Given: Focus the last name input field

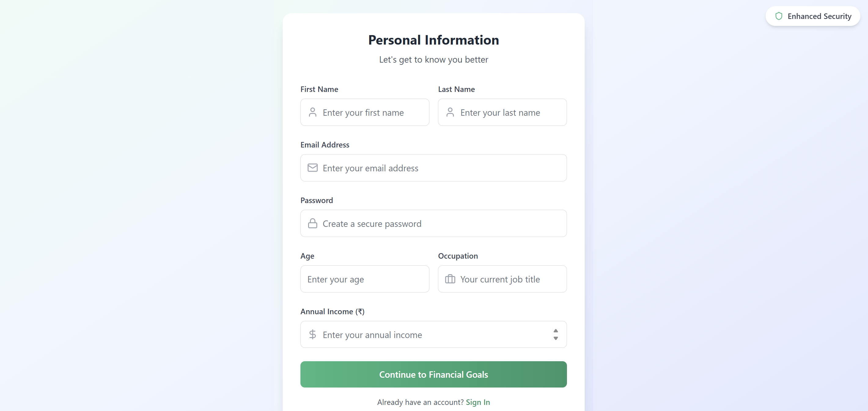Looking at the screenshot, I should (x=509, y=112).
